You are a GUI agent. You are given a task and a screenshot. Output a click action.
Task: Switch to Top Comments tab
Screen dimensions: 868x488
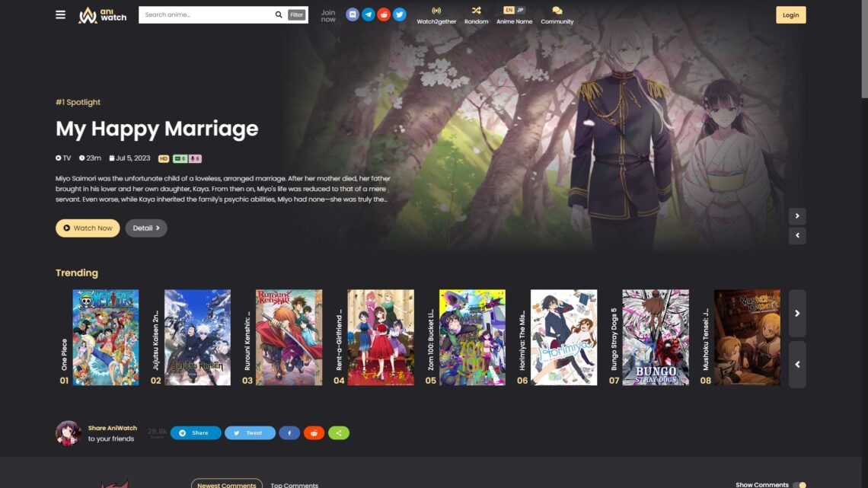click(295, 484)
